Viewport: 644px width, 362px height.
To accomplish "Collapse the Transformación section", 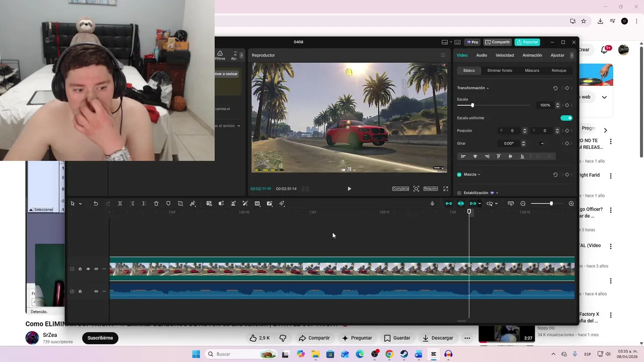I will pos(488,88).
